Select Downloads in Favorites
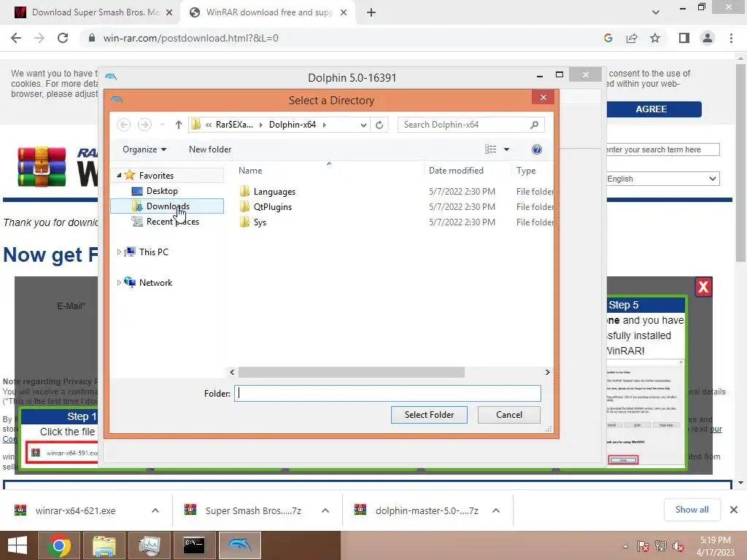747x560 pixels. (168, 206)
